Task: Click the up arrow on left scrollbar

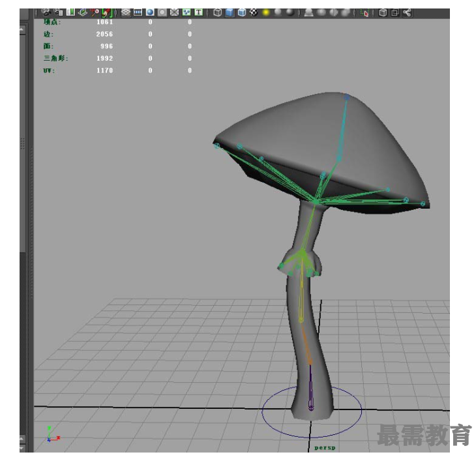Action: tap(22, 29)
